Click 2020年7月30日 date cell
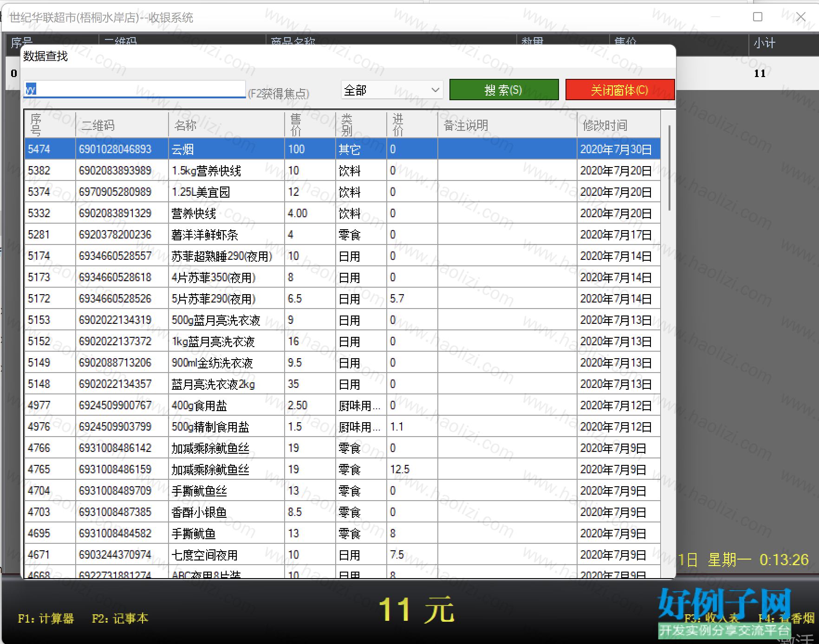Image resolution: width=819 pixels, height=644 pixels. tap(618, 149)
